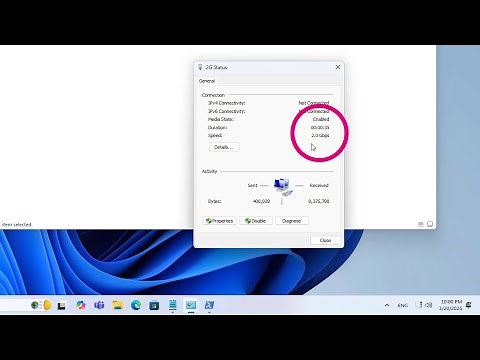
Task: Show hidden tray icons chevron
Action: [x=387, y=305]
